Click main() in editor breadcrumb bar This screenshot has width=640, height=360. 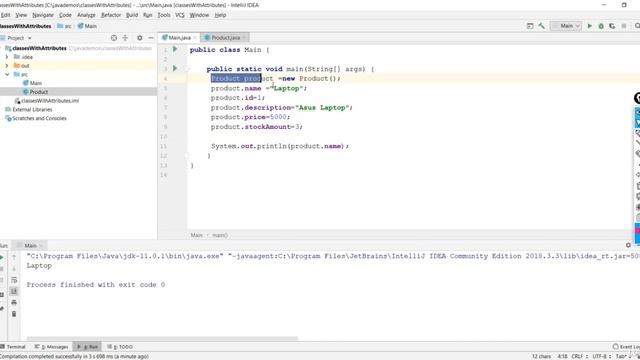[220, 235]
